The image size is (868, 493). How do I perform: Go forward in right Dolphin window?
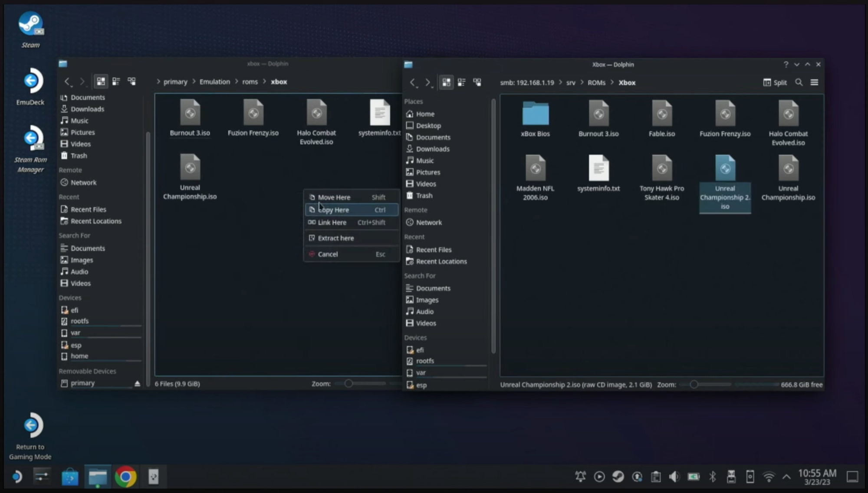427,82
